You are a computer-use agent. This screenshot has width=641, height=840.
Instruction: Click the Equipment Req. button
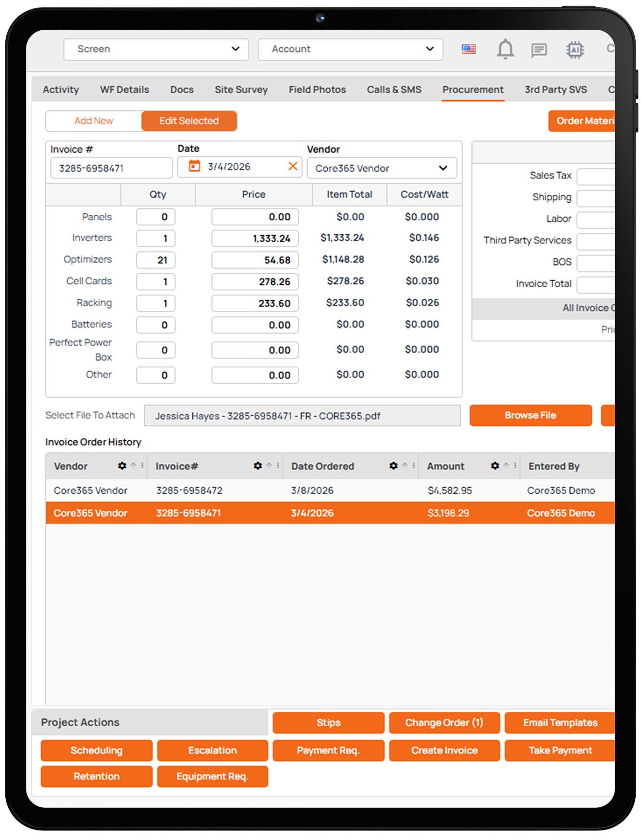(212, 776)
